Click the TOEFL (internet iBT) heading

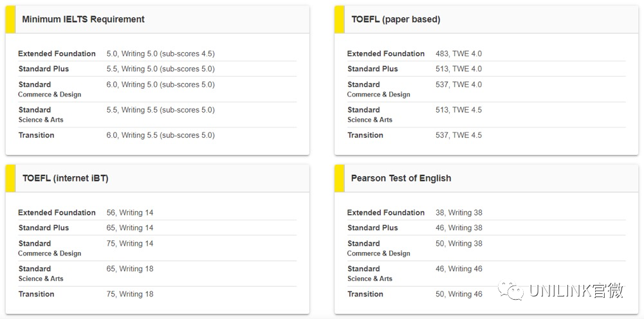point(66,178)
